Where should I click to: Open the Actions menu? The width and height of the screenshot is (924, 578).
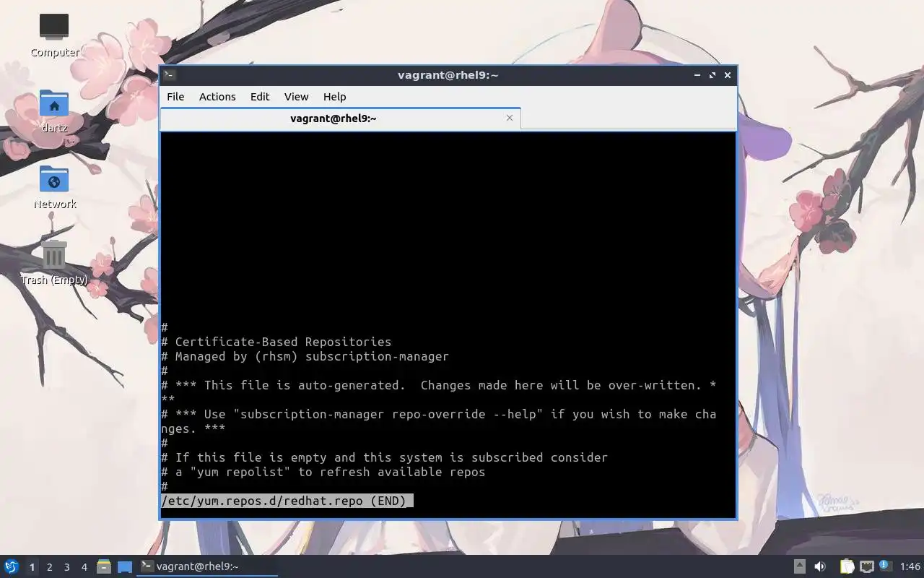click(217, 97)
